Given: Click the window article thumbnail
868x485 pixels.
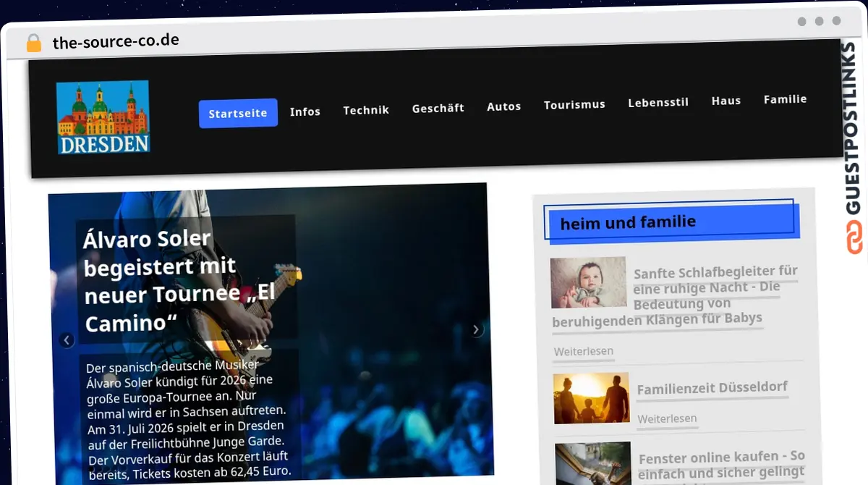Looking at the screenshot, I should coord(593,463).
